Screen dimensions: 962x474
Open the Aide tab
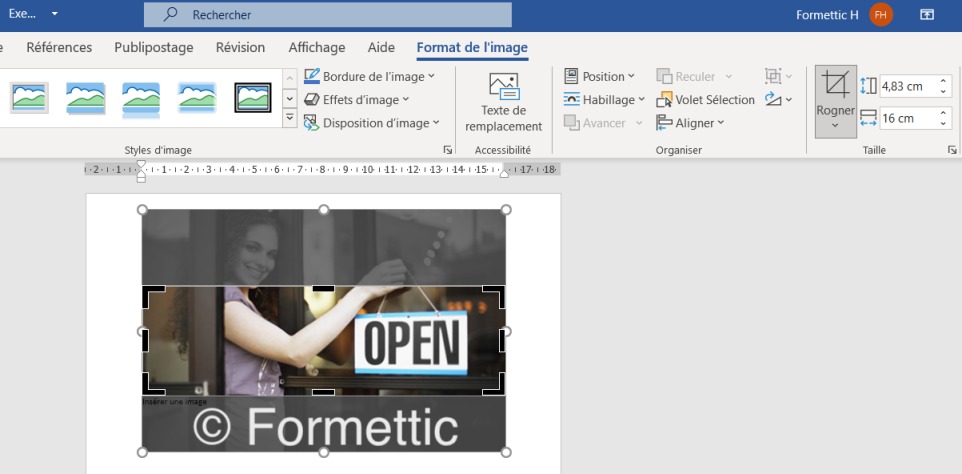click(x=381, y=48)
